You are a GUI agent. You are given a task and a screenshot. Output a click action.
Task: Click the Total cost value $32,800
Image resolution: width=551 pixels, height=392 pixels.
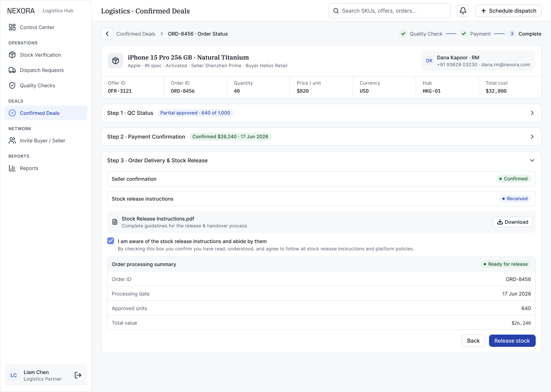click(x=496, y=91)
